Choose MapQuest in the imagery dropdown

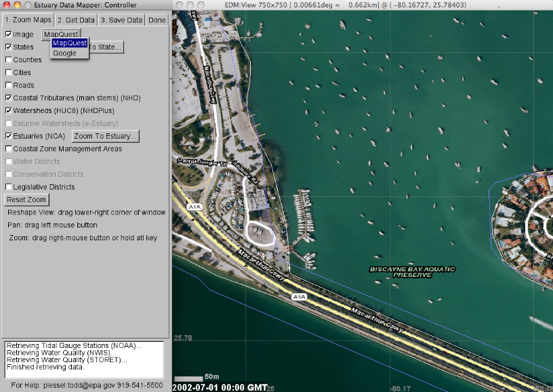coord(68,43)
